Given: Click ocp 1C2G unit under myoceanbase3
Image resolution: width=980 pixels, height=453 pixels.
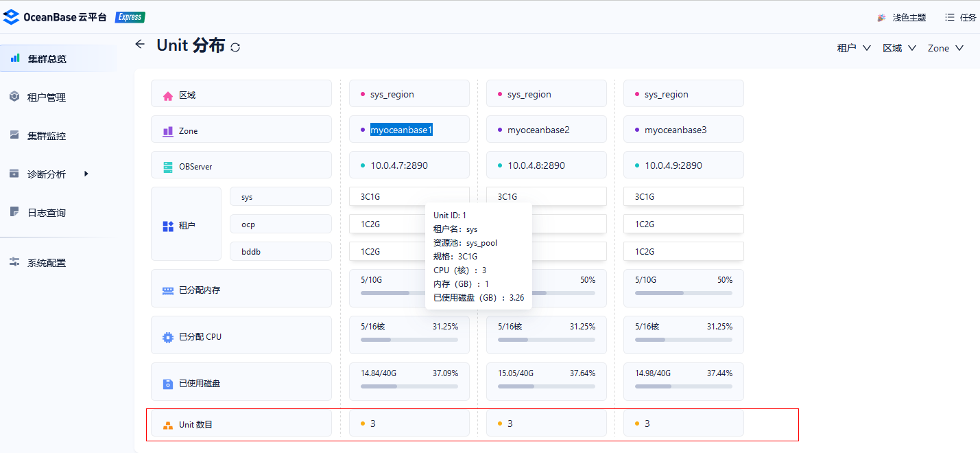Looking at the screenshot, I should point(684,224).
